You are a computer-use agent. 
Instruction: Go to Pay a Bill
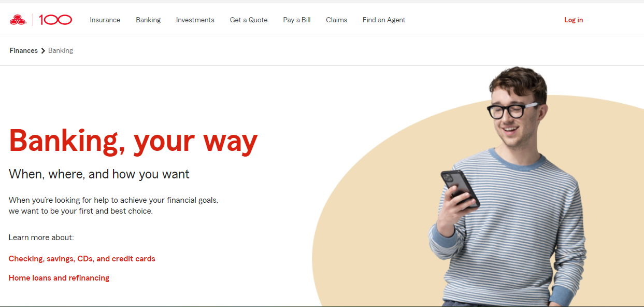pos(297,20)
